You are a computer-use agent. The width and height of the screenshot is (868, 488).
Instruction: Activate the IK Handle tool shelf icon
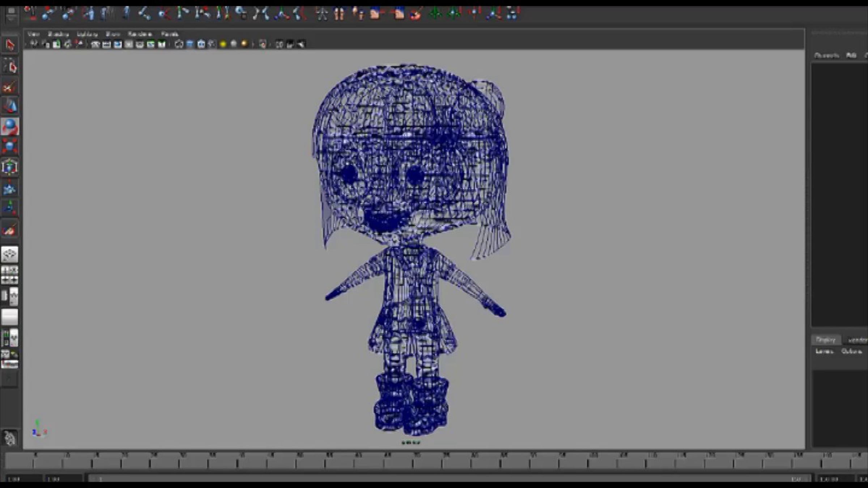[68, 14]
